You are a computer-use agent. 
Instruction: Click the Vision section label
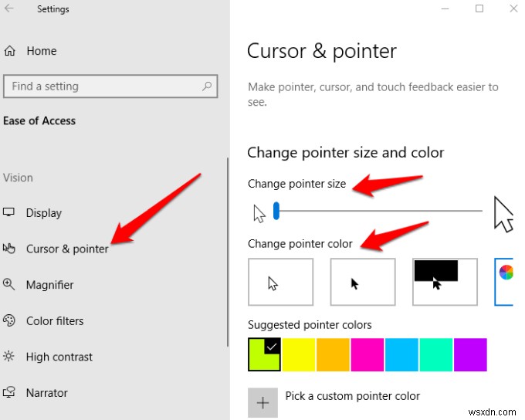coord(18,178)
